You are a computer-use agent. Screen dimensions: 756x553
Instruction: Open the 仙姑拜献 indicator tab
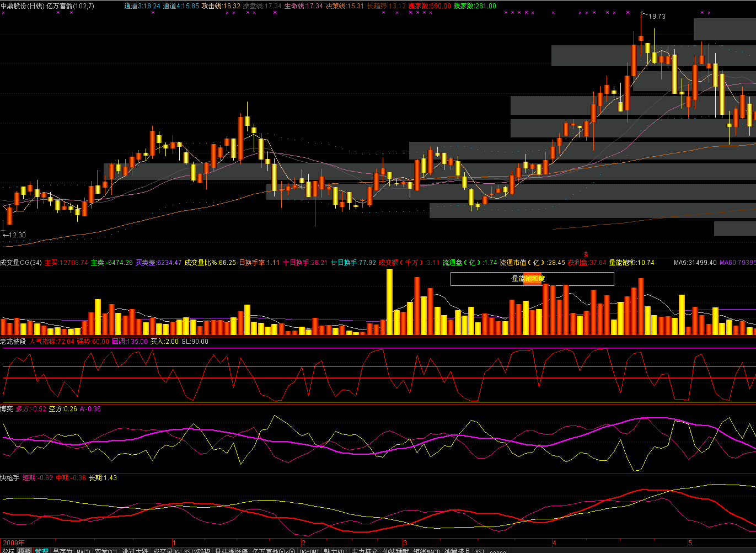pyautogui.click(x=395, y=550)
